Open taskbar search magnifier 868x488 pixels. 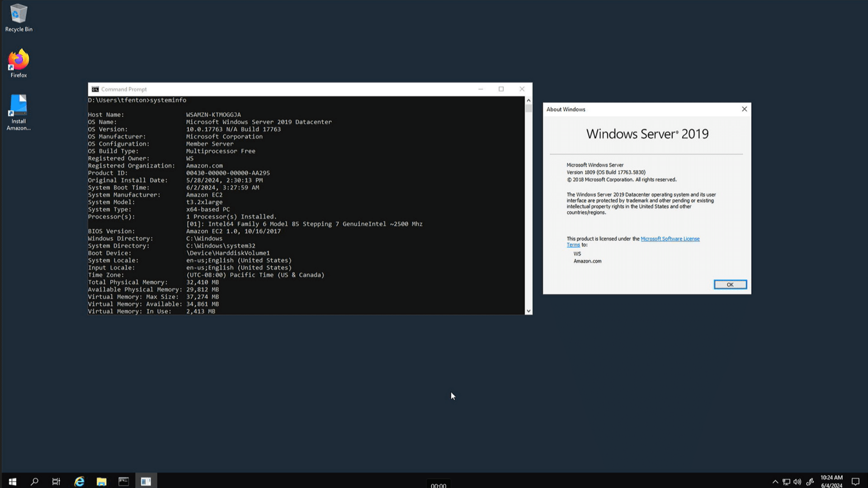[x=34, y=482]
